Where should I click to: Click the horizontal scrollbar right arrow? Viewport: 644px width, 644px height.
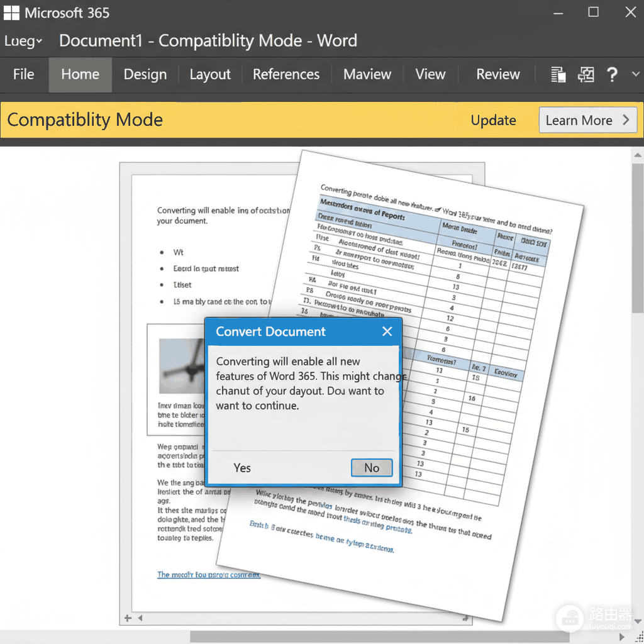tap(622, 637)
